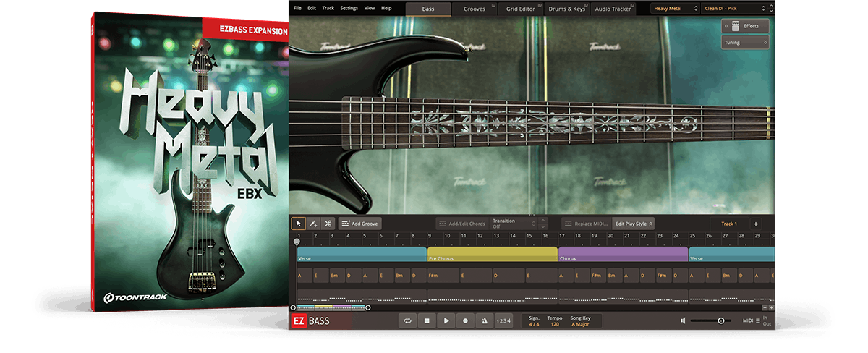Click the time signature 4/4 value

534,324
